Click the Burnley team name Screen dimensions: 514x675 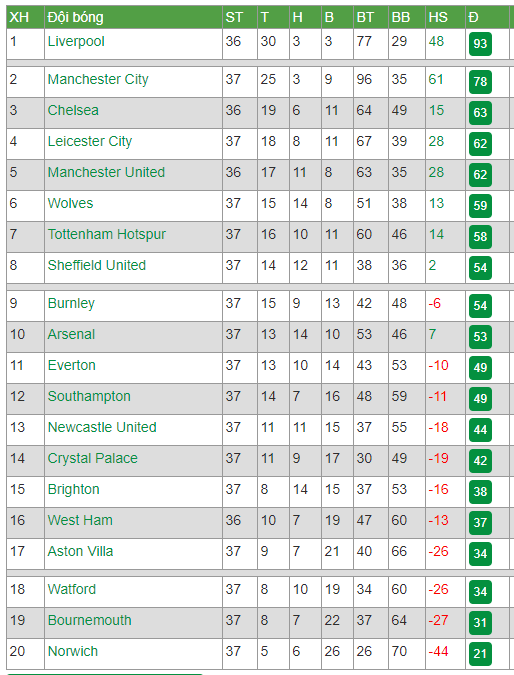(71, 303)
